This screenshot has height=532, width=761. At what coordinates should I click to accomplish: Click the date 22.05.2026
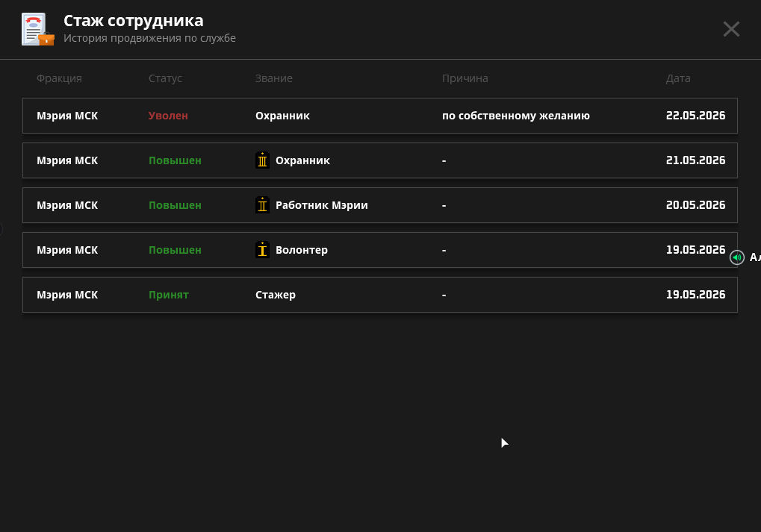click(695, 116)
